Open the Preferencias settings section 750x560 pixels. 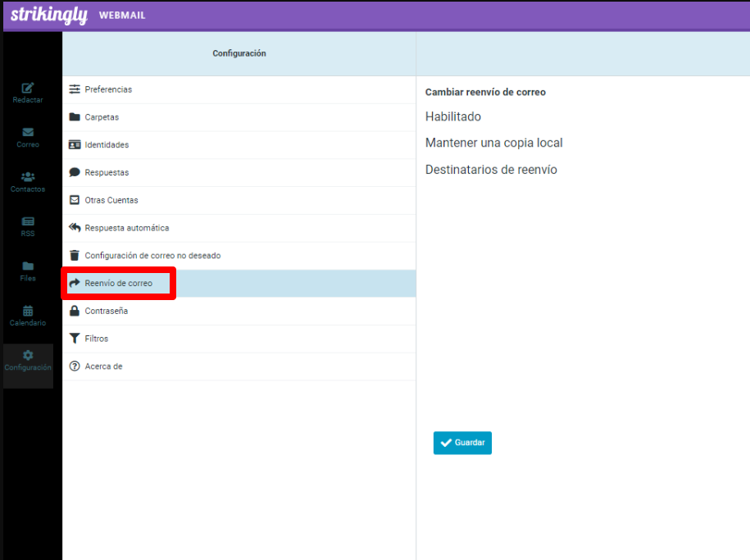pyautogui.click(x=239, y=89)
